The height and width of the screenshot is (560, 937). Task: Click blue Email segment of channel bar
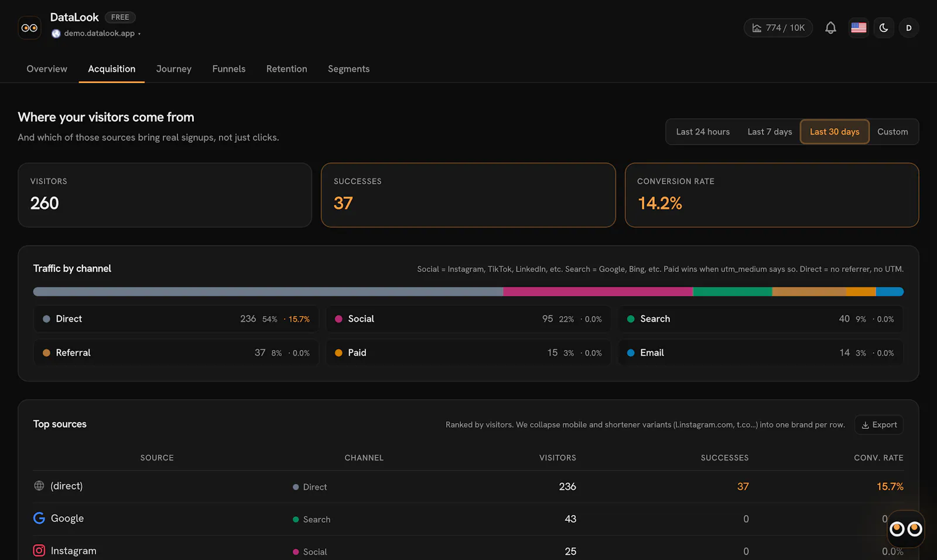pos(890,291)
